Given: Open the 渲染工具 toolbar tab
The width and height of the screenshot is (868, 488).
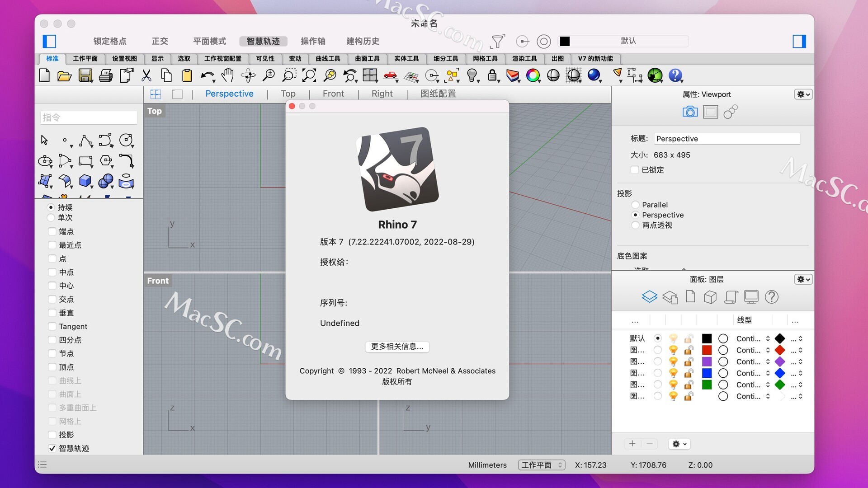Looking at the screenshot, I should [x=524, y=59].
